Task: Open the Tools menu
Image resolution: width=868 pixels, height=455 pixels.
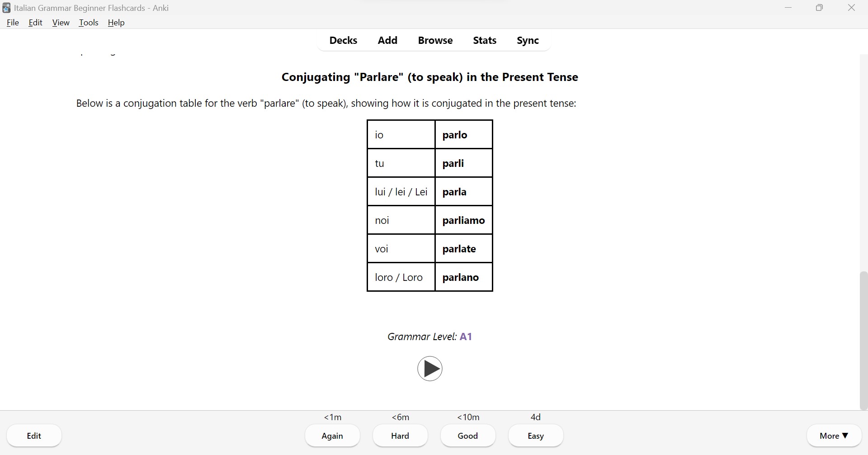Action: (x=89, y=23)
